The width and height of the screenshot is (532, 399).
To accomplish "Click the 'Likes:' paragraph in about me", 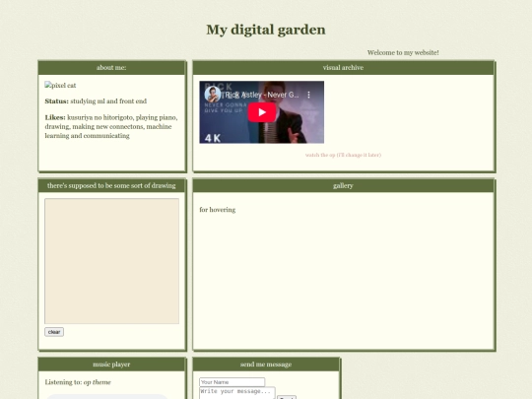I will (111, 126).
